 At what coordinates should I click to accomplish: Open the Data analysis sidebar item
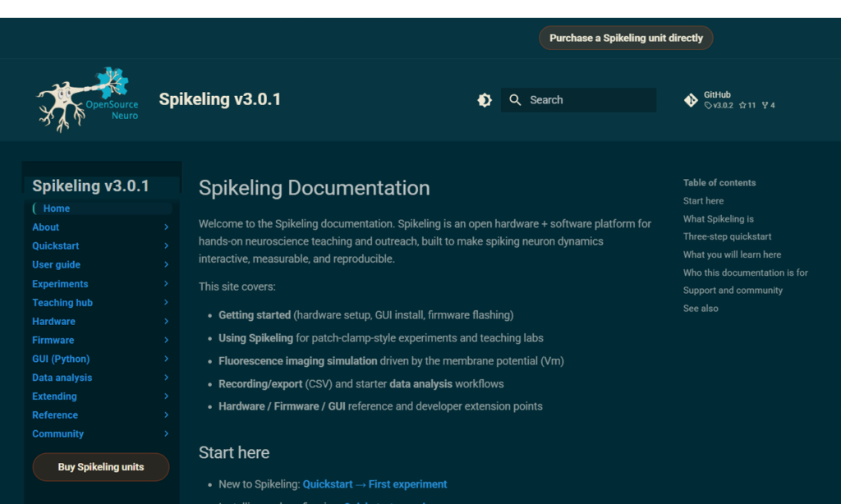click(x=62, y=378)
